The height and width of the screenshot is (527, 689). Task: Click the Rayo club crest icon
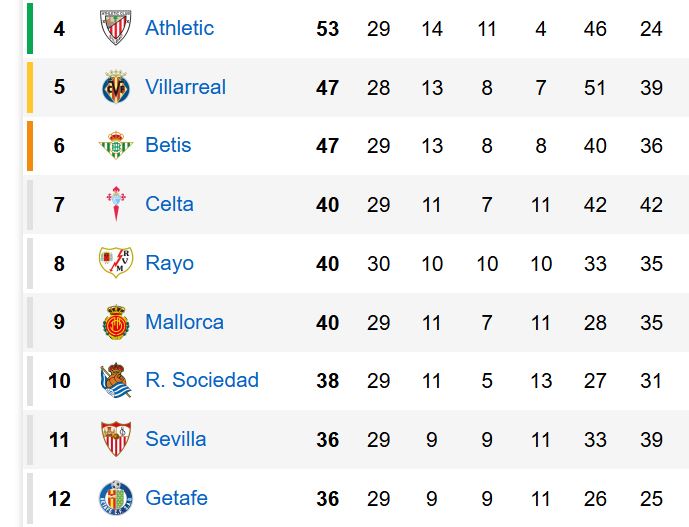(116, 263)
